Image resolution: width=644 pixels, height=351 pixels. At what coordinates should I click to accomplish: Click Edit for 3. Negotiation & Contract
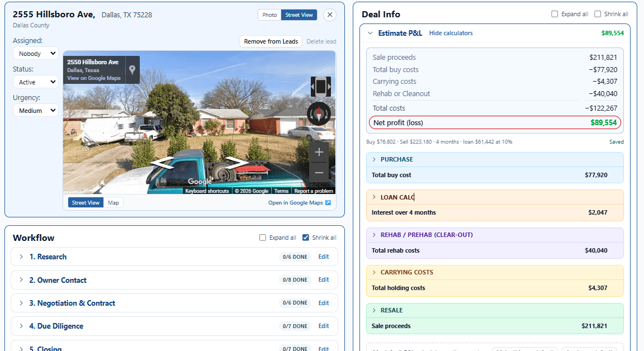click(x=324, y=303)
